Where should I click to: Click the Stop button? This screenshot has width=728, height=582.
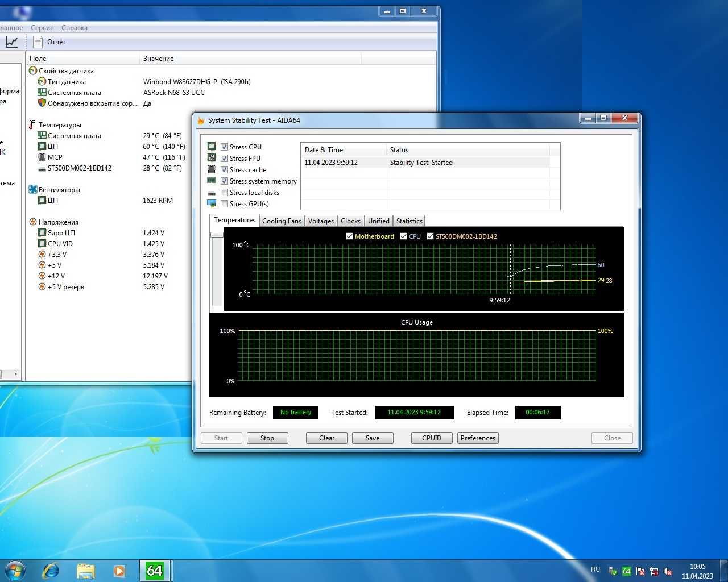[267, 438]
